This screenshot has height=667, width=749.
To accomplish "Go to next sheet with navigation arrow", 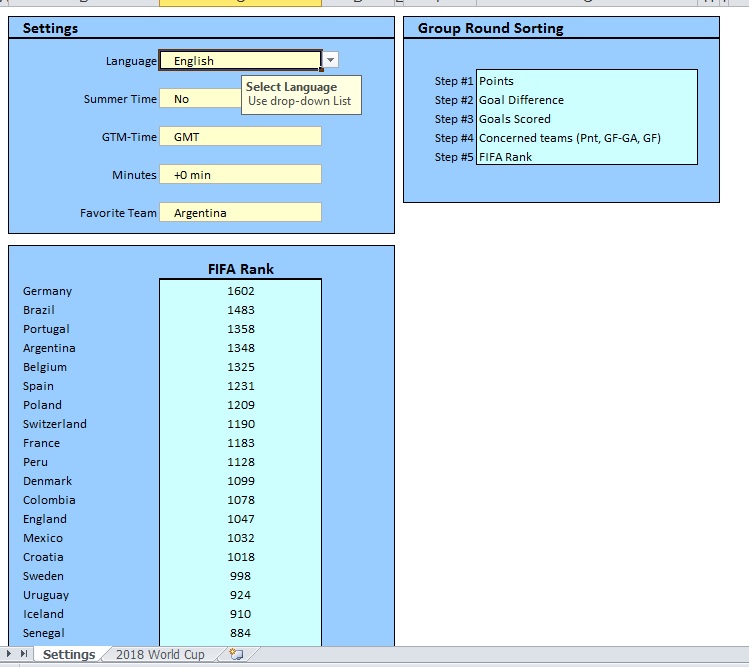I will click(9, 654).
